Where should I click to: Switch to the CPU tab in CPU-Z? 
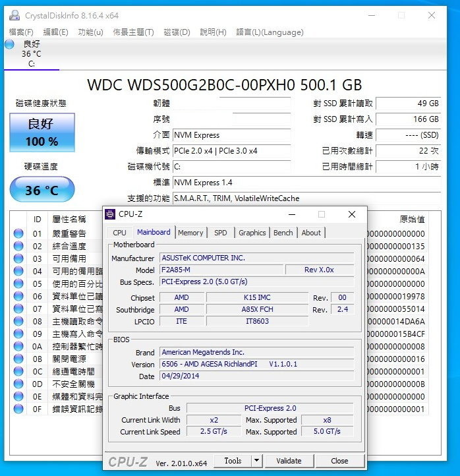[119, 233]
